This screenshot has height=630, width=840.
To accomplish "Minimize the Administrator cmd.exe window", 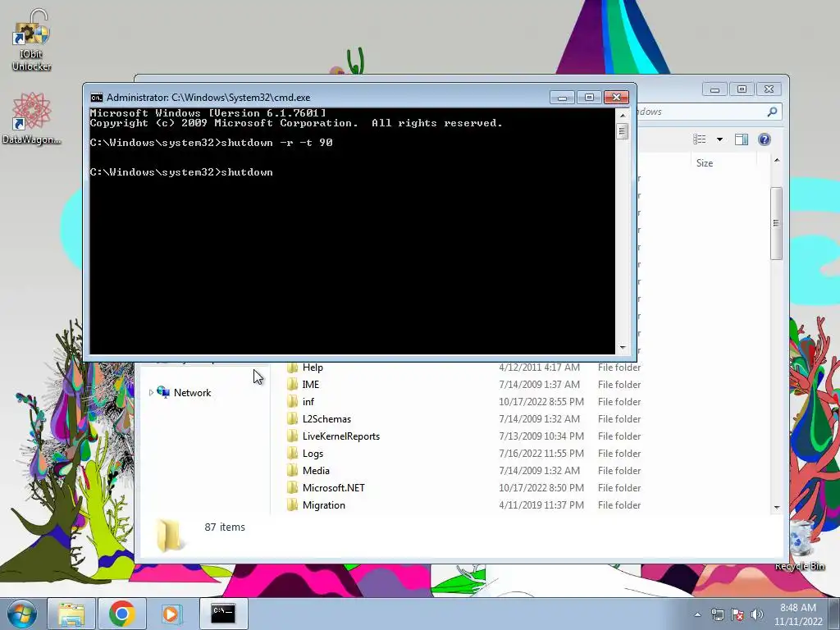I will [563, 98].
